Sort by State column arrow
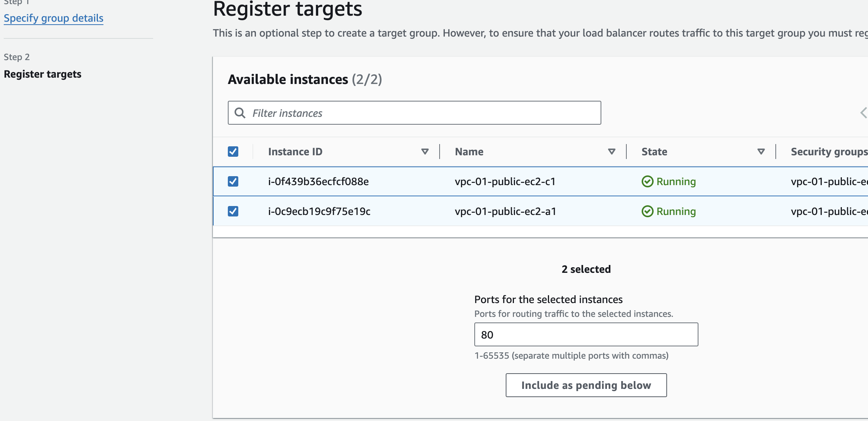Viewport: 868px width, 421px height. click(x=761, y=152)
